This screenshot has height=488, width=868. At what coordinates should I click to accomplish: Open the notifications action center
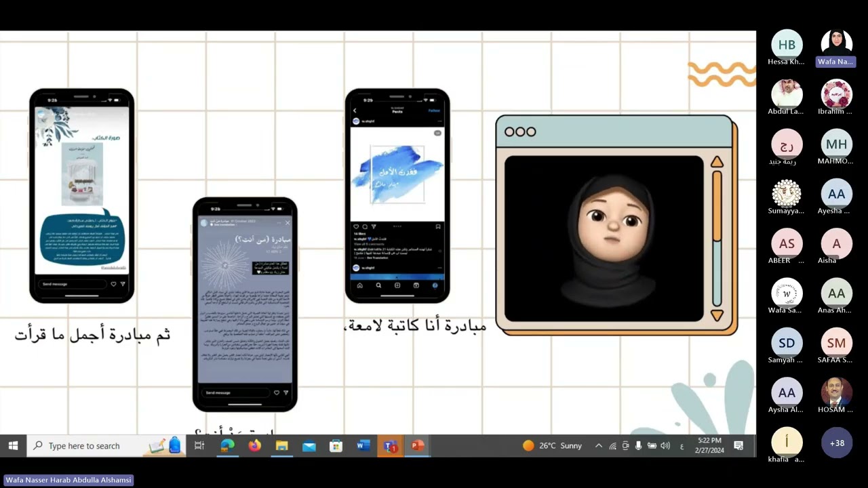738,445
